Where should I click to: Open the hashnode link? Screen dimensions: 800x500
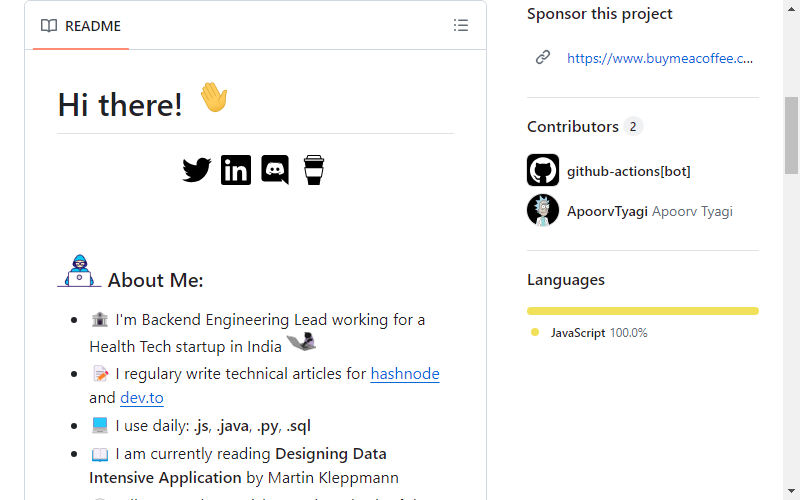(405, 373)
